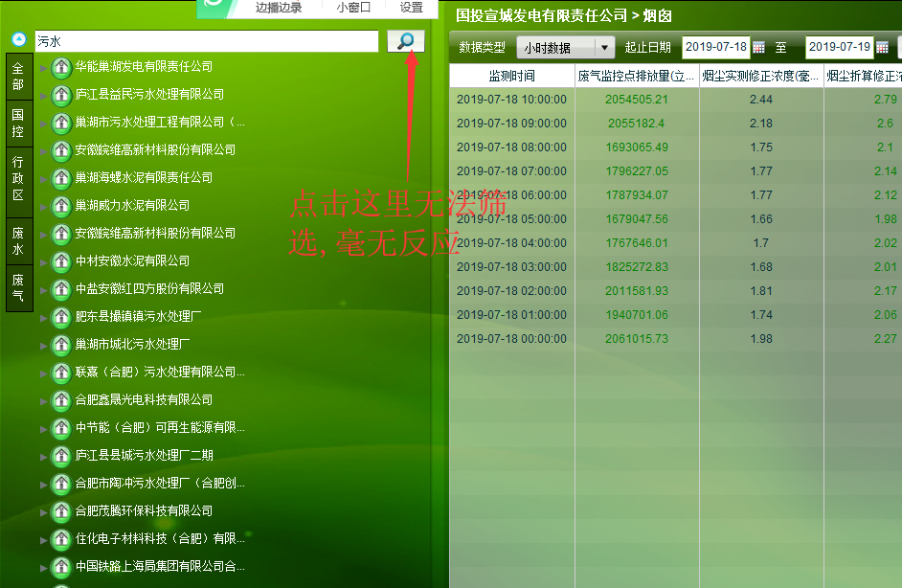Expand the 华能巢湖发电有限责任公司 tree node
Screen dimensions: 902x588
pyautogui.click(x=44, y=68)
